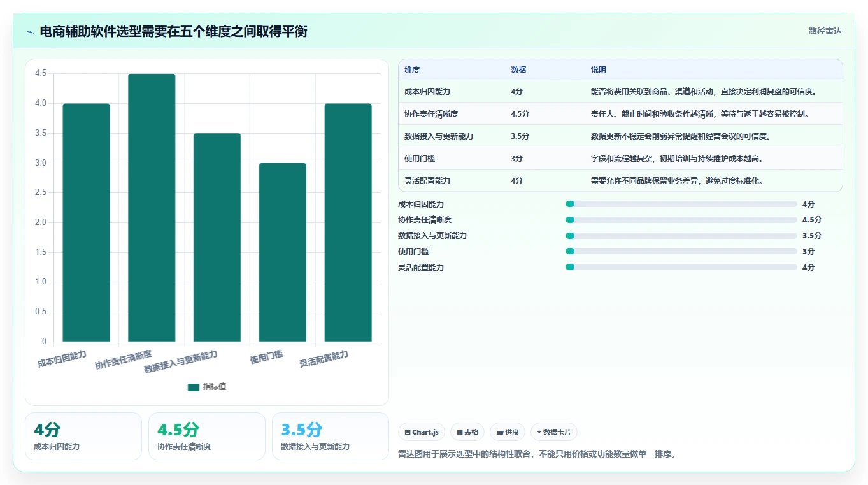
Task: Click the 协作责任清晰度 bar in the chart
Action: (x=152, y=208)
